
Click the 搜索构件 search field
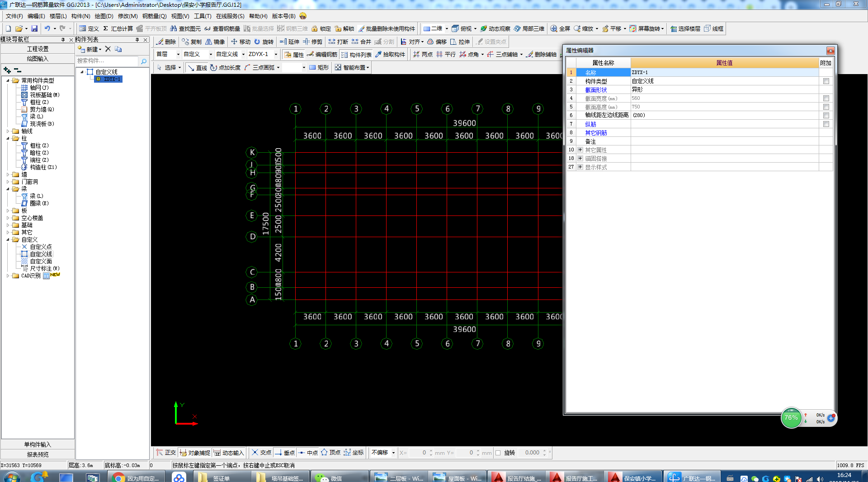(107, 61)
